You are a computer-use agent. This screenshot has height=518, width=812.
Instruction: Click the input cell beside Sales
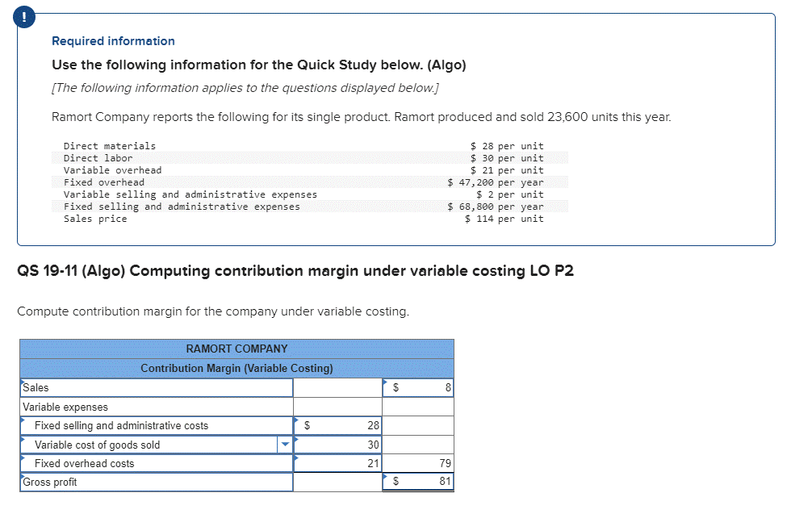pos(337,388)
